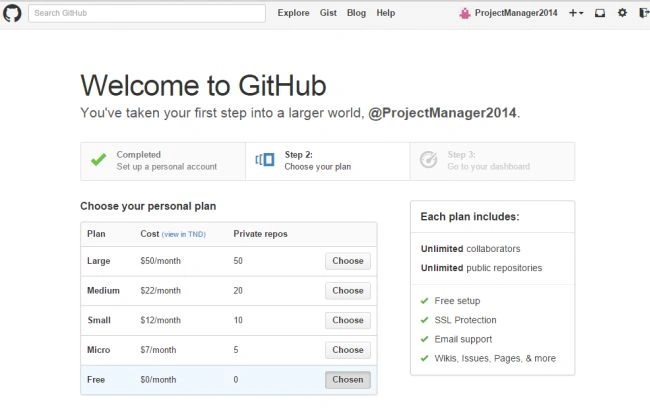Click the $0/month cost cell

pos(158,380)
